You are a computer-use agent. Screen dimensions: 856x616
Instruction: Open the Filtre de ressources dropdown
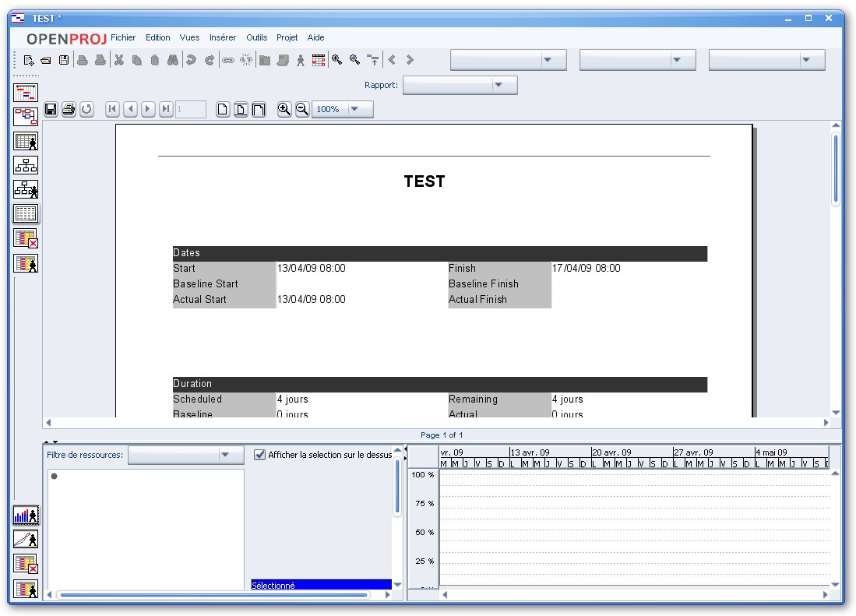coord(226,455)
